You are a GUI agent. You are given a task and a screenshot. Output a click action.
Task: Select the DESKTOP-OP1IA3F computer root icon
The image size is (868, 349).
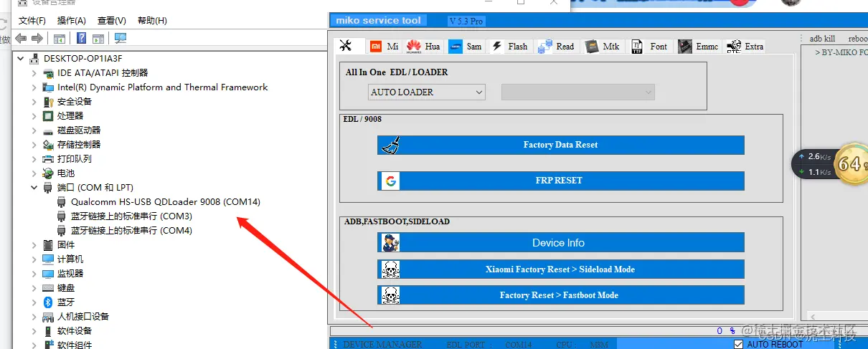(x=34, y=59)
